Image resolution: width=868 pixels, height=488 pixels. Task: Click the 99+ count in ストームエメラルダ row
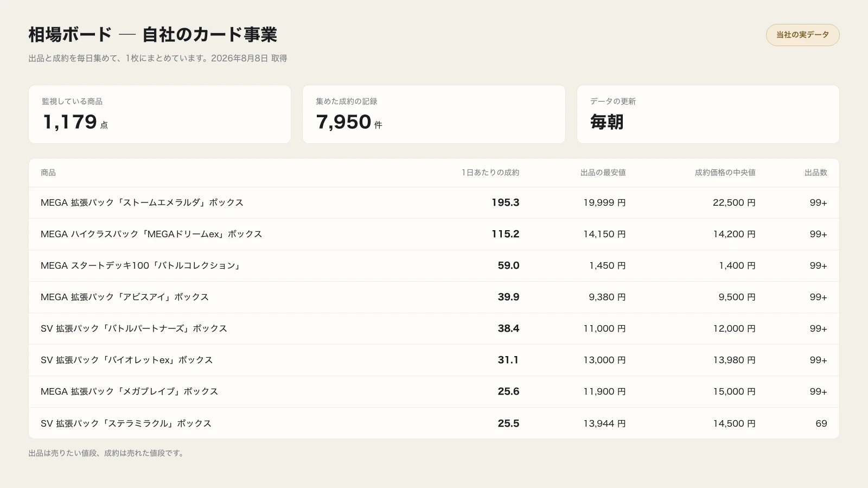[818, 202]
